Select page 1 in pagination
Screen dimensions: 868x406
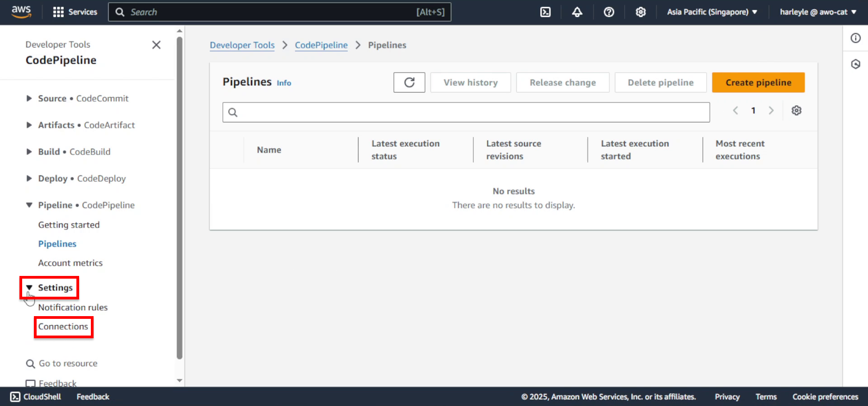click(753, 111)
